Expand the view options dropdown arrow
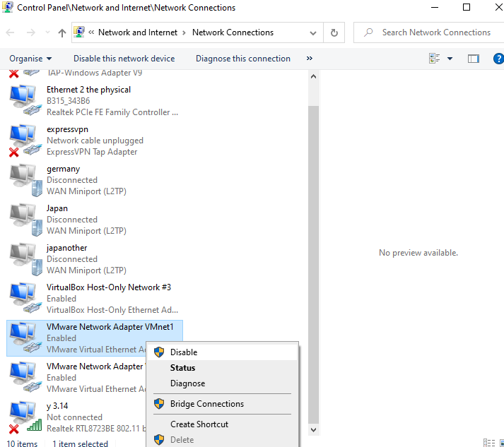The width and height of the screenshot is (504, 447). [450, 59]
